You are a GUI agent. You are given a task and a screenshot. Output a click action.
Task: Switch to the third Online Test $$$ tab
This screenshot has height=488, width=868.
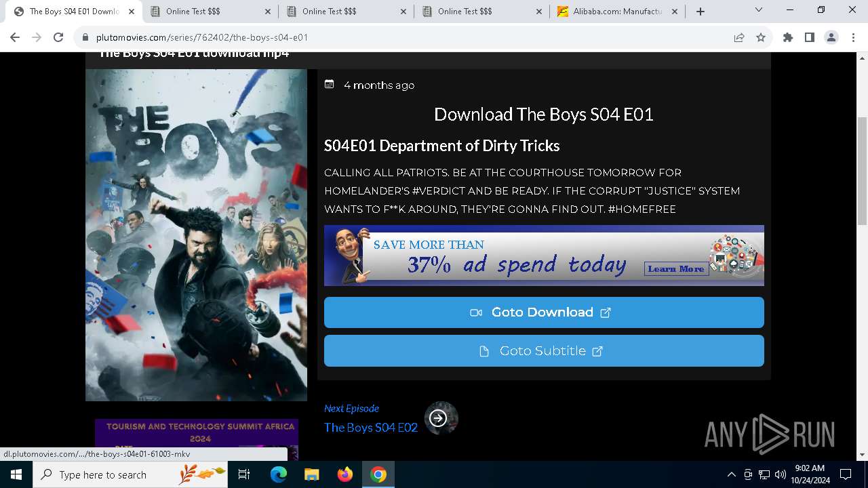point(481,12)
